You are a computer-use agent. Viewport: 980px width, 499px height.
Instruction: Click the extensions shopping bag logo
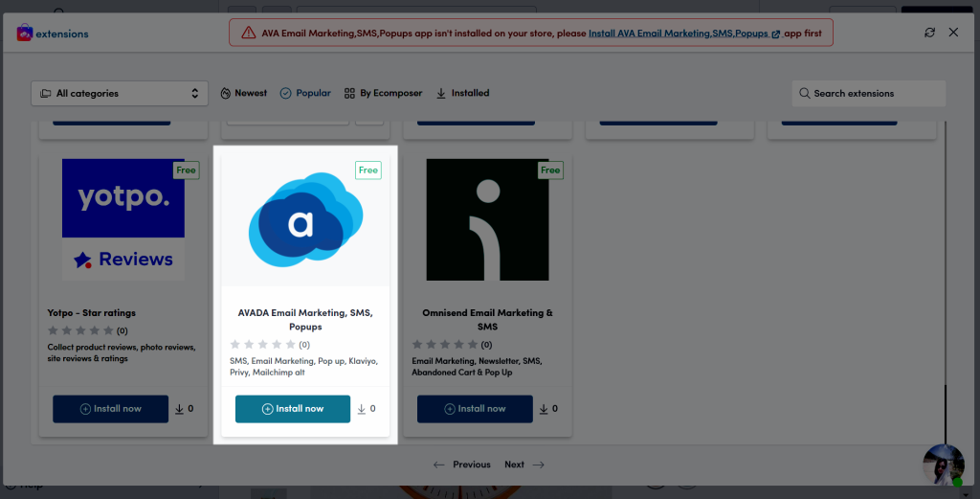pos(24,33)
